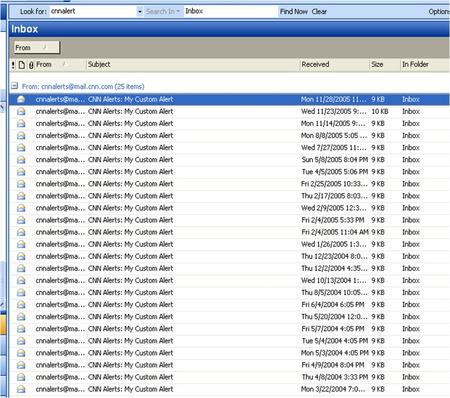The width and height of the screenshot is (450, 398).
Task: Sort by the Received column header
Action: [x=335, y=65]
